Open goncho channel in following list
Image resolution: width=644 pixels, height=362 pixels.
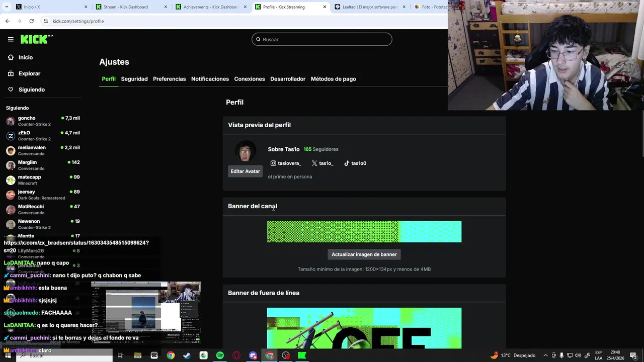pyautogui.click(x=43, y=121)
